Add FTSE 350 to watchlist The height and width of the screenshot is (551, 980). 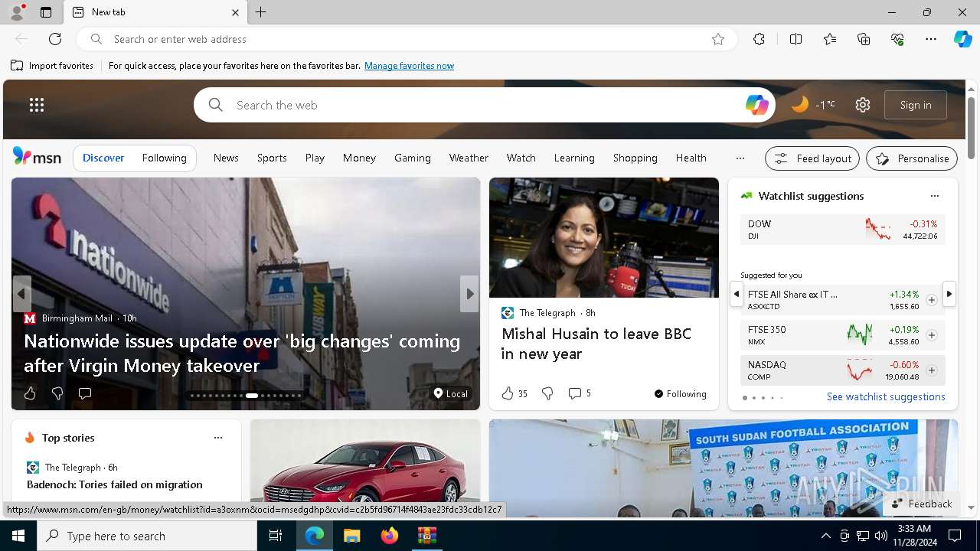931,335
